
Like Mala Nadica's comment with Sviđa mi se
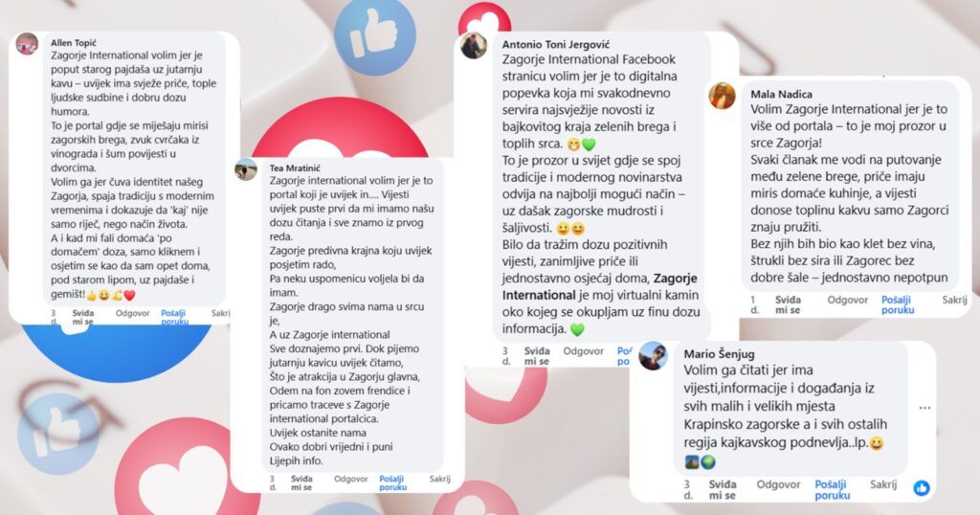788,304
